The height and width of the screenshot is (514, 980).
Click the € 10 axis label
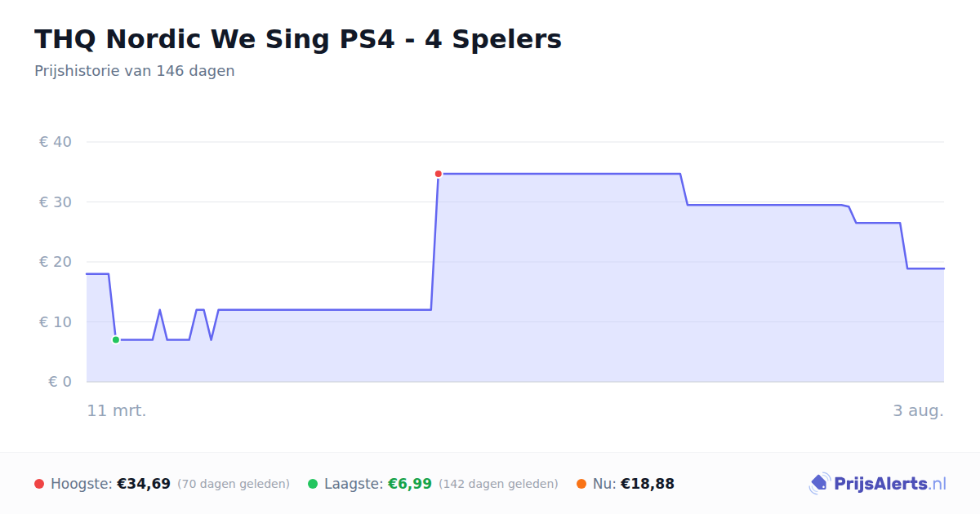pyautogui.click(x=56, y=321)
